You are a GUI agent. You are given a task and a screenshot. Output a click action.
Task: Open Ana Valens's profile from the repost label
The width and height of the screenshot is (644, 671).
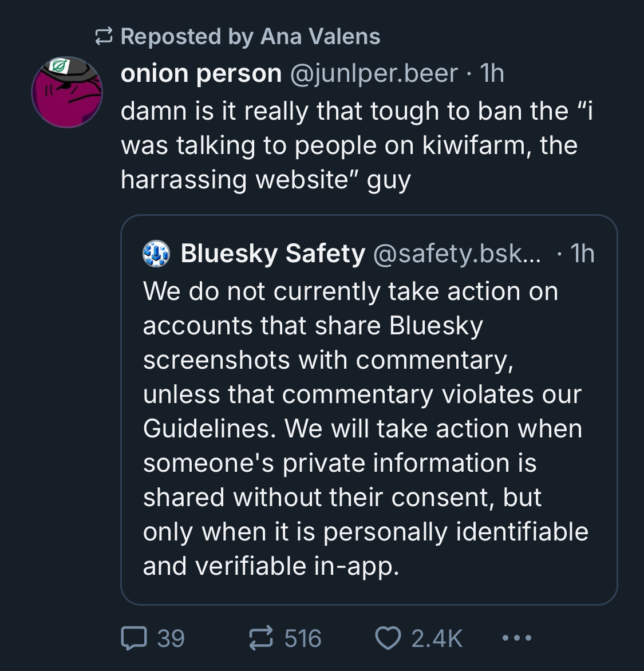tap(320, 37)
